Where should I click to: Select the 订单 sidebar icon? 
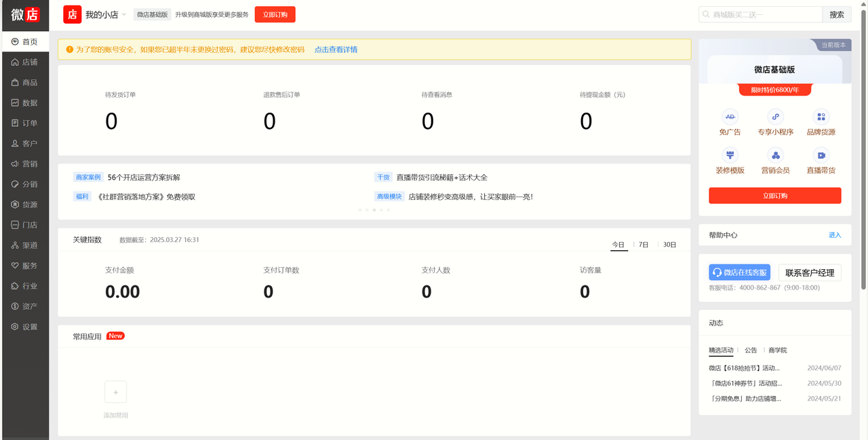point(24,123)
